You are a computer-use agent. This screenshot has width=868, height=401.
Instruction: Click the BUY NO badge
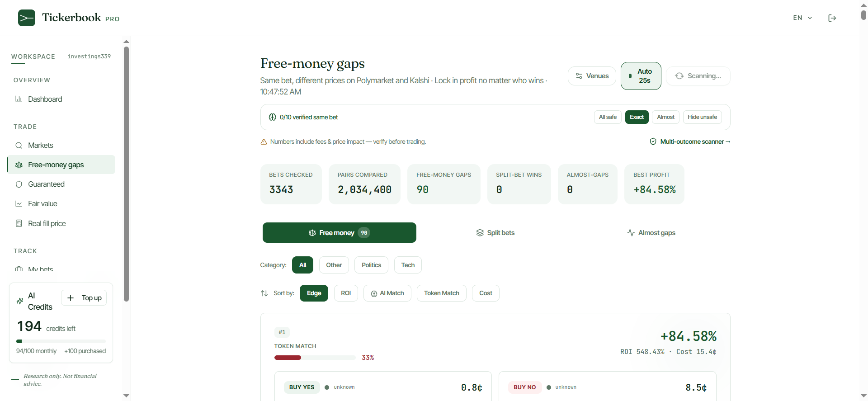click(x=525, y=387)
